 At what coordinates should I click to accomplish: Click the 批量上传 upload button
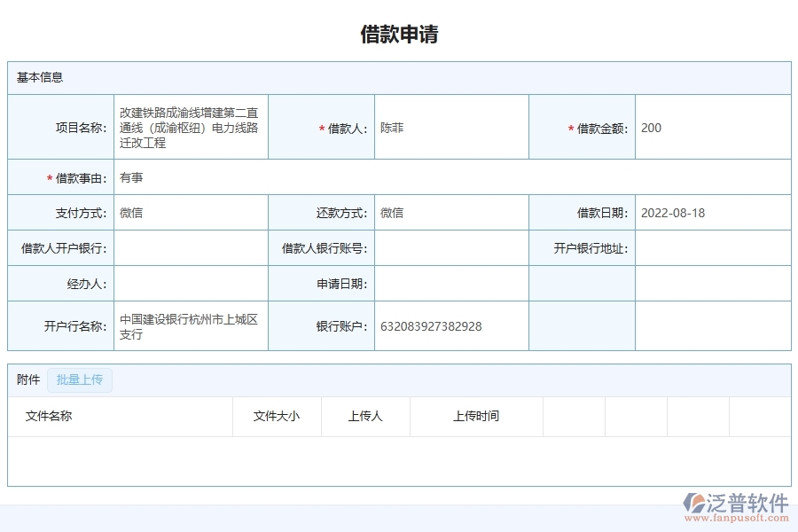[80, 379]
